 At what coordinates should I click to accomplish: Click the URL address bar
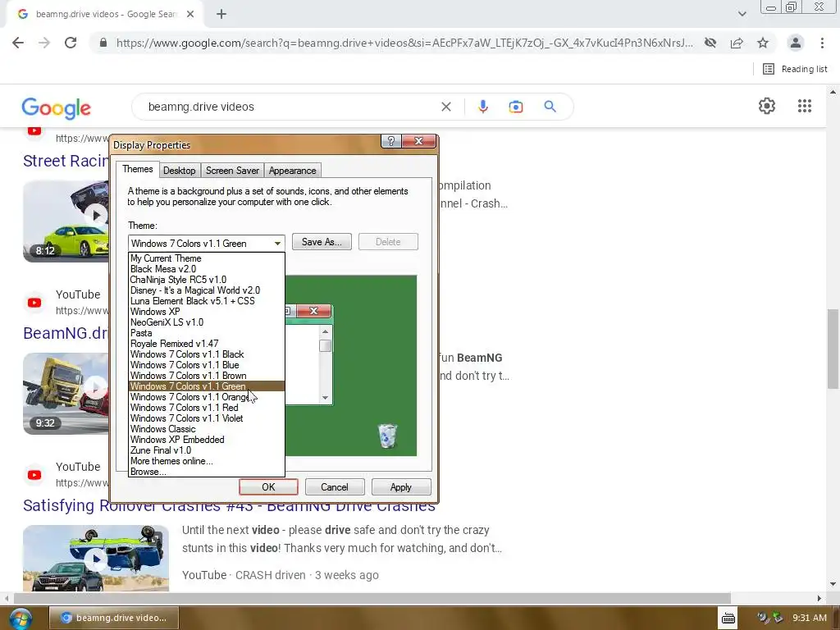tap(404, 43)
